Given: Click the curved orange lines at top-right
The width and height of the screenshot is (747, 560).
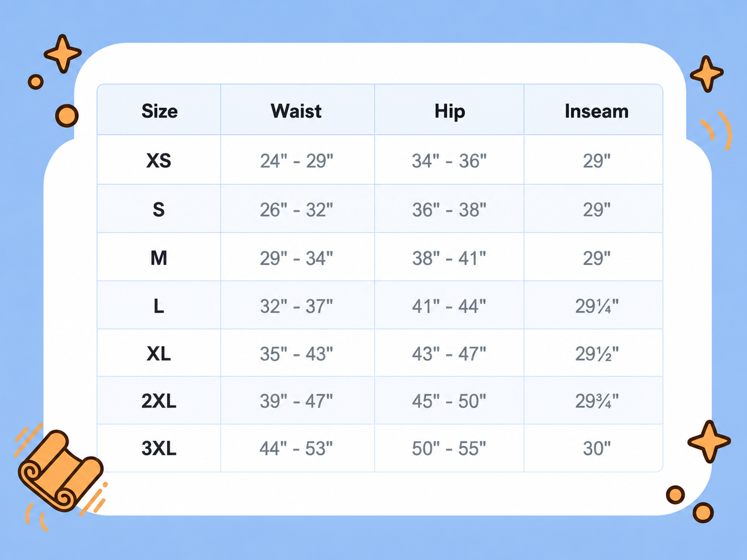Looking at the screenshot, I should coord(717,130).
